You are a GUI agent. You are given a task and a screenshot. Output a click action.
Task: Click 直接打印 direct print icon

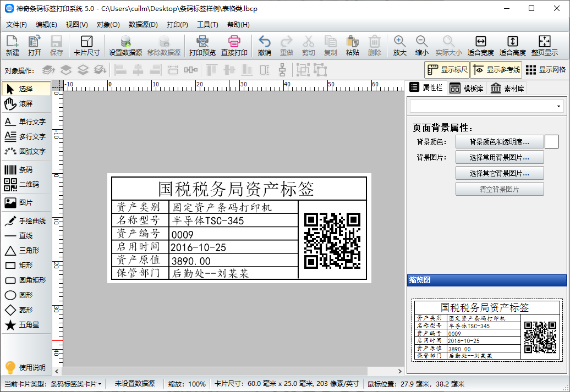pyautogui.click(x=234, y=46)
